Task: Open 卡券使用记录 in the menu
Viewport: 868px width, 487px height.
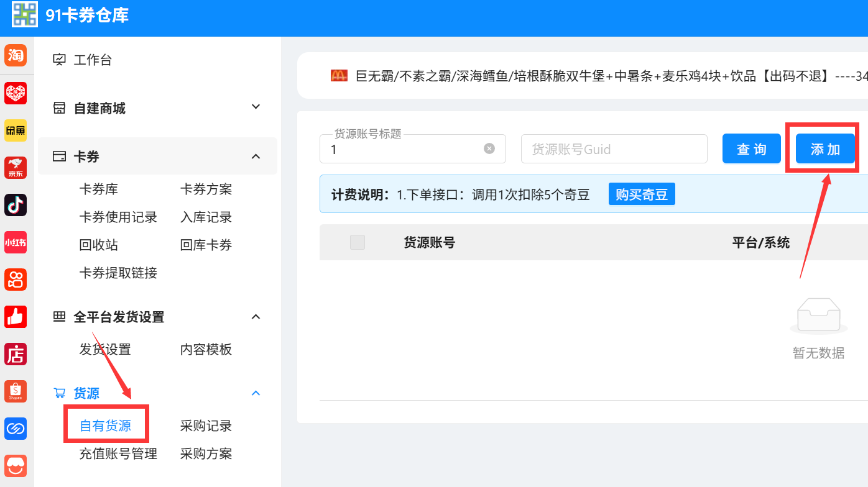Action: click(118, 217)
